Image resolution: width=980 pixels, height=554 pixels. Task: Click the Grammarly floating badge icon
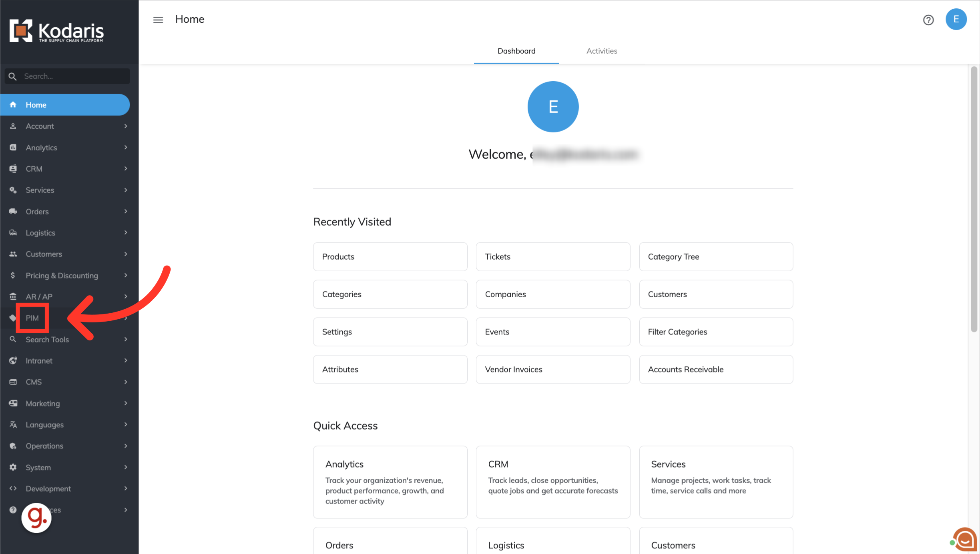tap(36, 518)
